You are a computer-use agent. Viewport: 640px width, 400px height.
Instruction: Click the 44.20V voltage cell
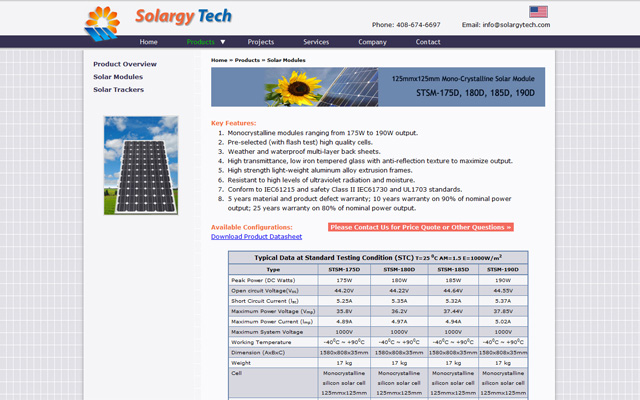point(344,291)
